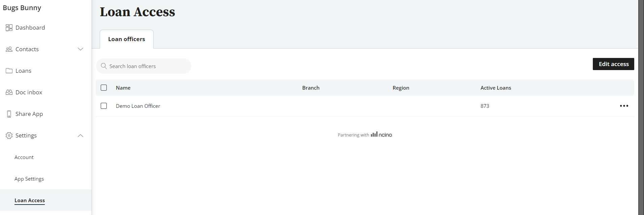
Task: Click the Settings gear icon
Action: pyautogui.click(x=9, y=135)
